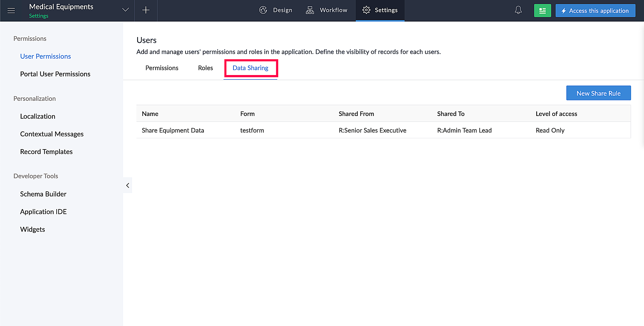Screen dimensions: 644x326
Task: Click the Design palette icon
Action: point(263,10)
